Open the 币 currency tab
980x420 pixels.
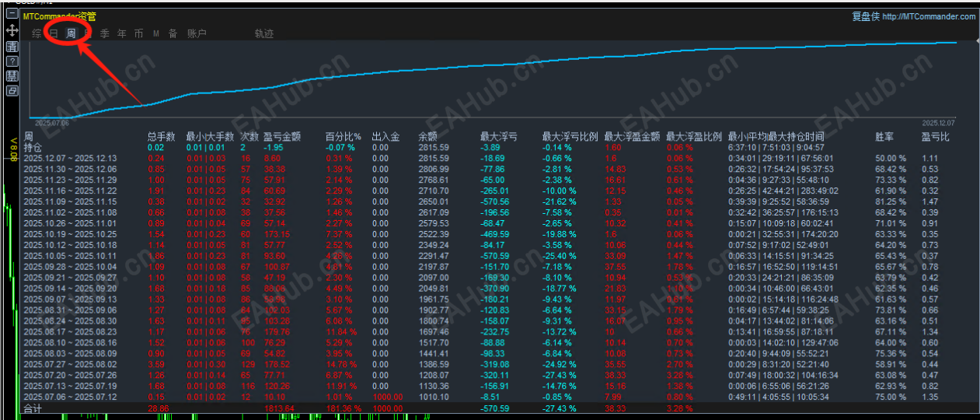point(139,33)
